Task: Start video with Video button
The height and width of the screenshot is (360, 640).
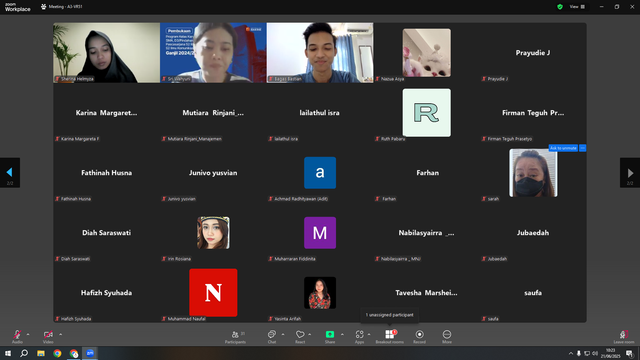Action: [48, 336]
